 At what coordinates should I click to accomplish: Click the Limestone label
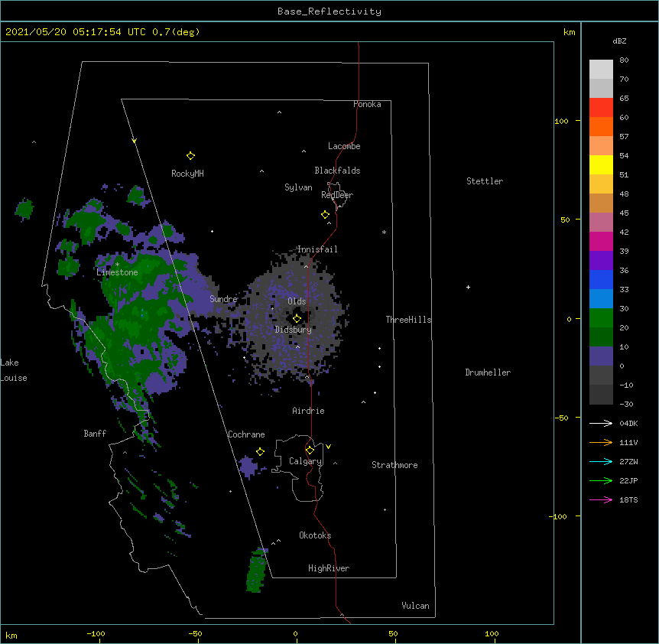[x=117, y=272]
